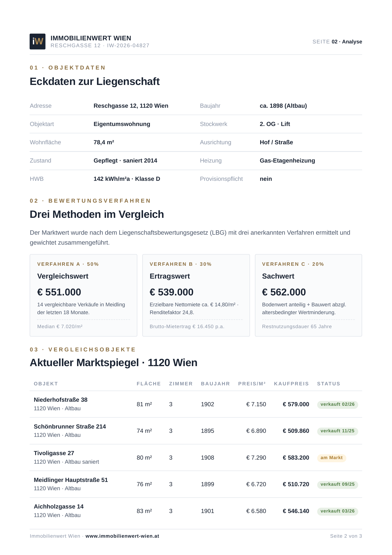Select the Gepflegt · saniert 2014 value
The width and height of the screenshot is (392, 555).
click(x=125, y=160)
